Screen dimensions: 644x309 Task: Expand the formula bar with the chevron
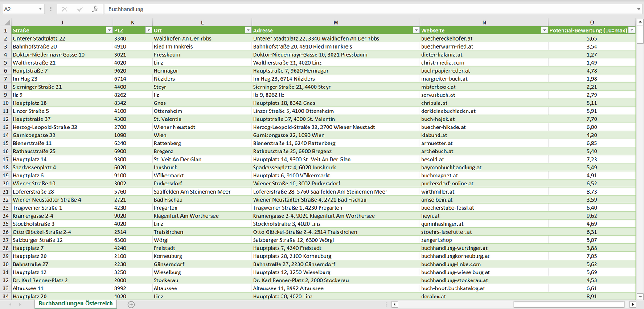(639, 9)
